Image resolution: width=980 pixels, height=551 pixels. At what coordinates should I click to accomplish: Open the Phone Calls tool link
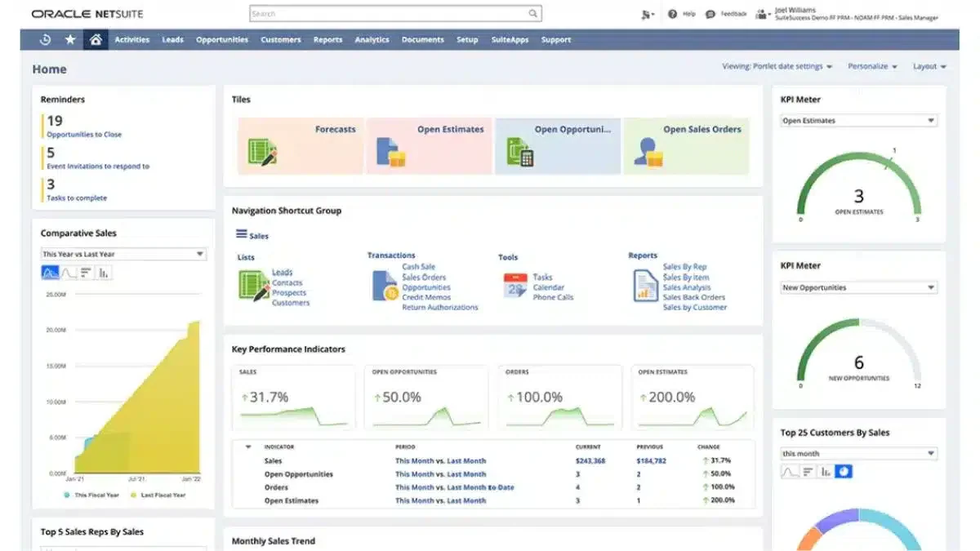[553, 297]
